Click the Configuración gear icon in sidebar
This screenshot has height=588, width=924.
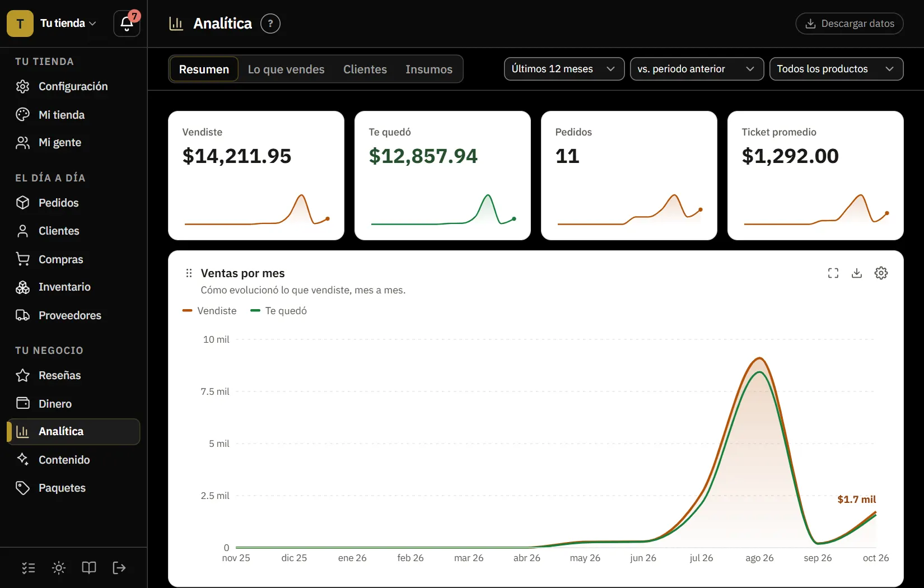pyautogui.click(x=22, y=86)
